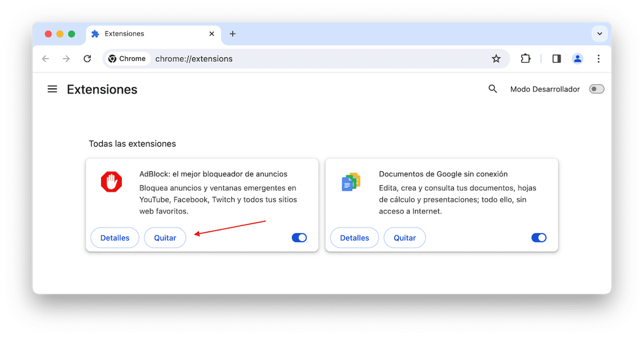644x337 pixels.
Task: Click Quitar for Documentos de Google
Action: [x=405, y=238]
